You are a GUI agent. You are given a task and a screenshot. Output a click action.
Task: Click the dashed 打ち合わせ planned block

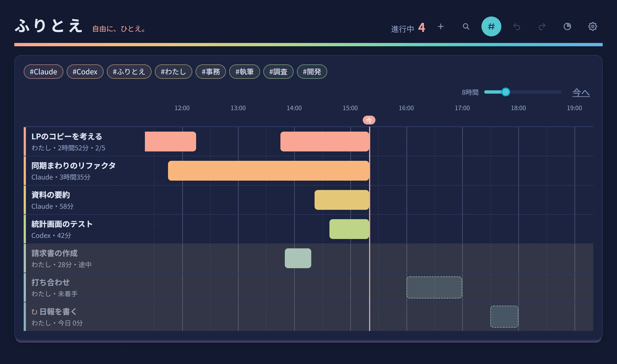[x=434, y=287]
